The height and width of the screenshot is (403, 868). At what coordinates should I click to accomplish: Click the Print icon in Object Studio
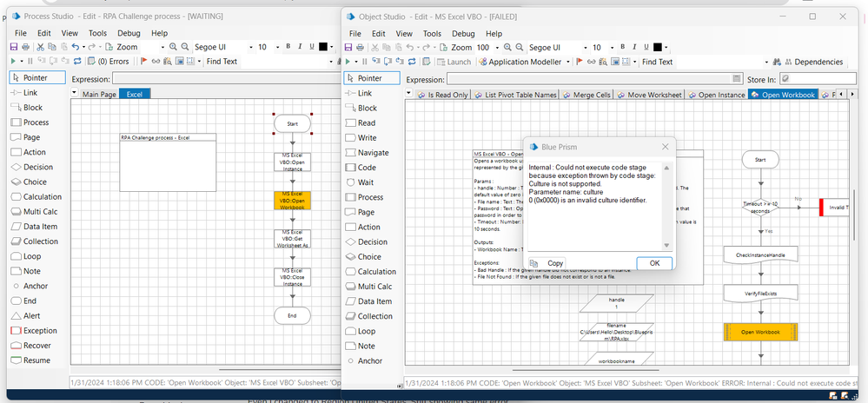[360, 47]
